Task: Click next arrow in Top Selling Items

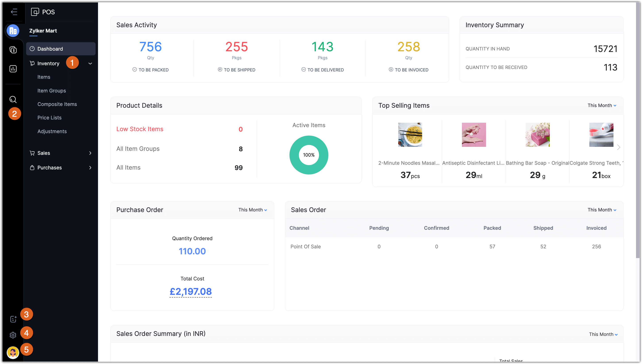Action: [619, 147]
